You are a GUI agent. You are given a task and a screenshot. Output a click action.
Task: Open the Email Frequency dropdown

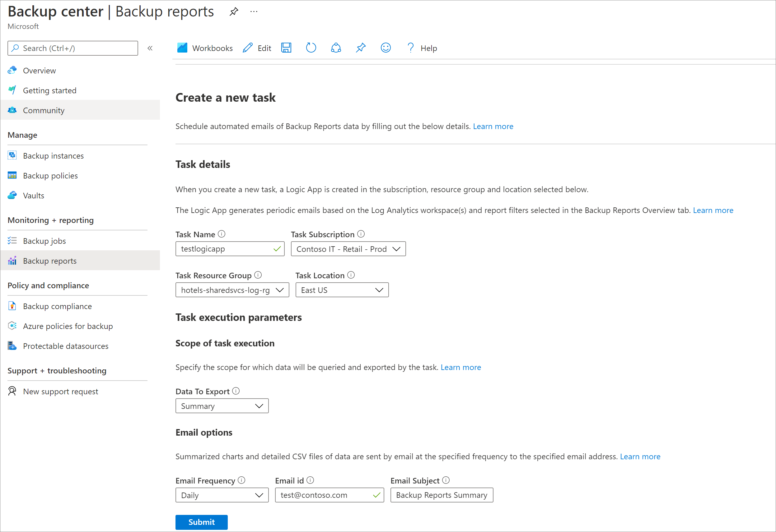click(222, 495)
